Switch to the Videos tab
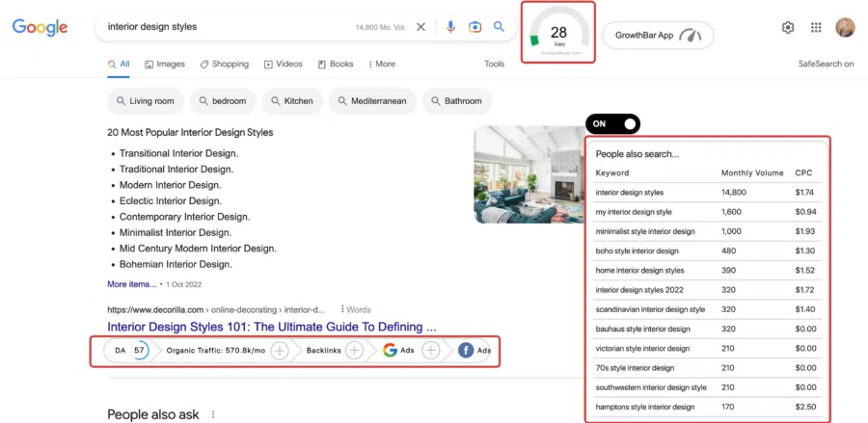Image resolution: width=868 pixels, height=423 pixels. 283,65
